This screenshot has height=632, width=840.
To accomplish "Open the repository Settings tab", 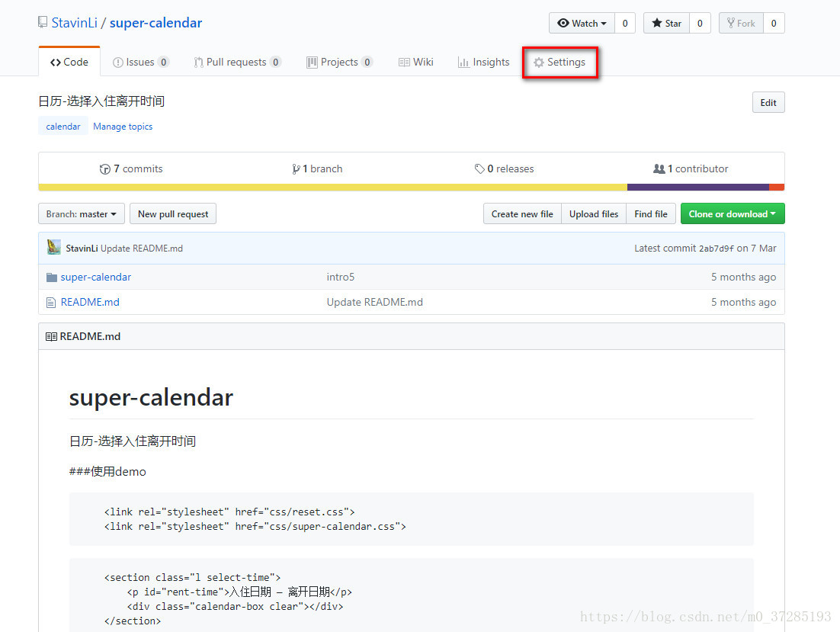I will [x=559, y=62].
